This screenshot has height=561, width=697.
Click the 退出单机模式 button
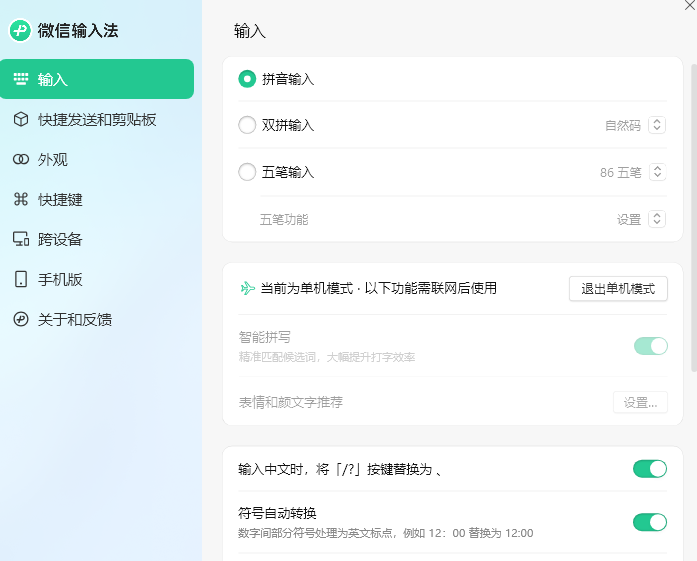coord(618,289)
